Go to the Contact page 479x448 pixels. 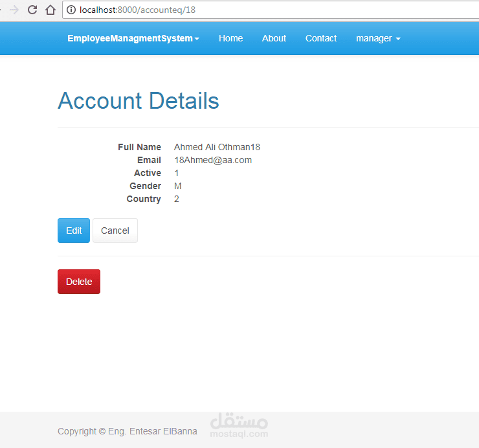click(x=321, y=38)
